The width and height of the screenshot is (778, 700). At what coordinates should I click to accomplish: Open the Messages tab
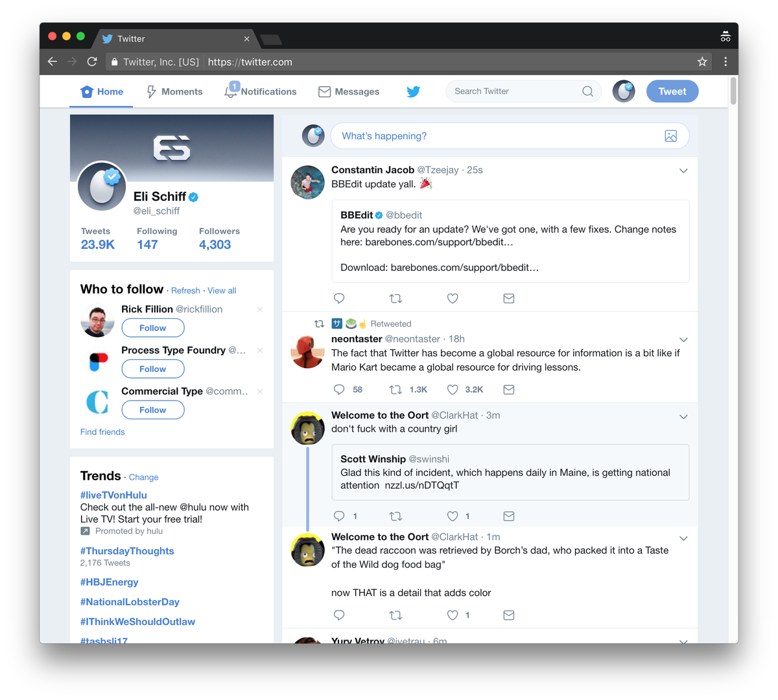pyautogui.click(x=349, y=91)
